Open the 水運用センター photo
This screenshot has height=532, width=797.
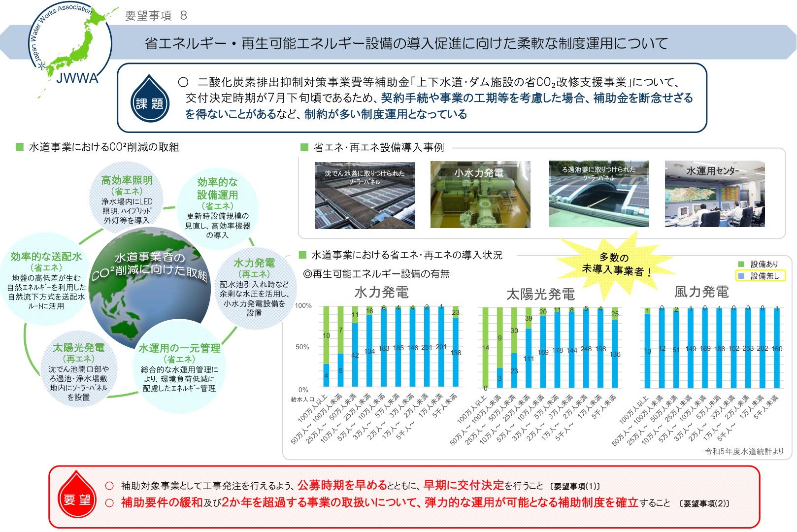pos(714,194)
